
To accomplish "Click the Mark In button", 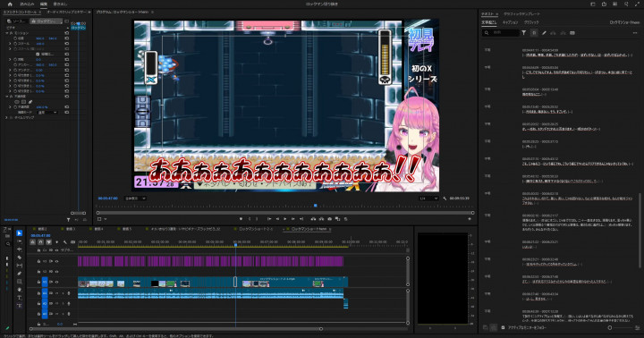I will click(250, 219).
